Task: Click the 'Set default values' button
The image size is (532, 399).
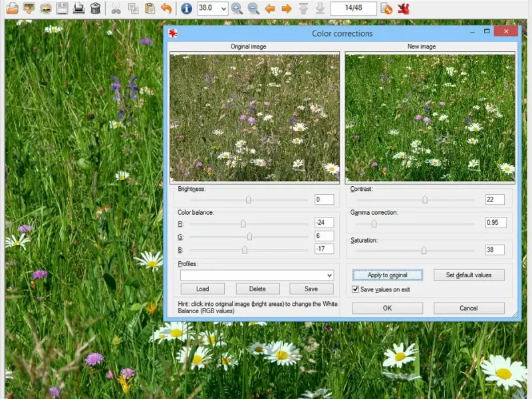Action: click(469, 275)
